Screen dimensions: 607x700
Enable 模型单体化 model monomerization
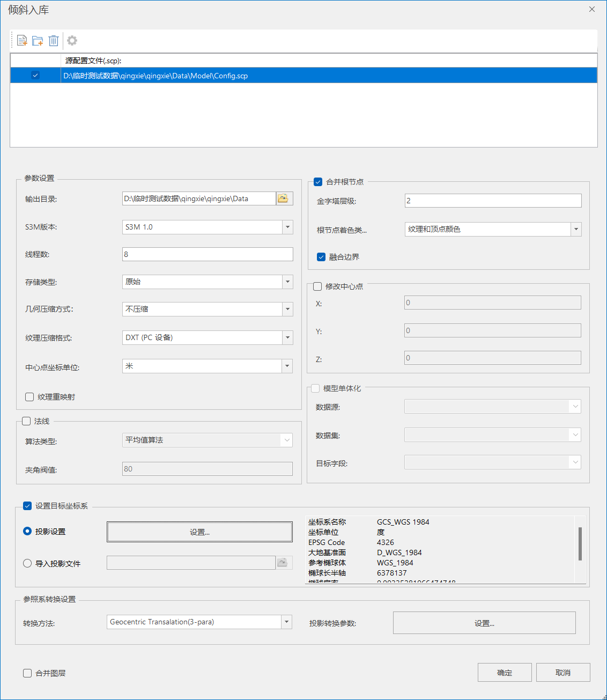[315, 388]
